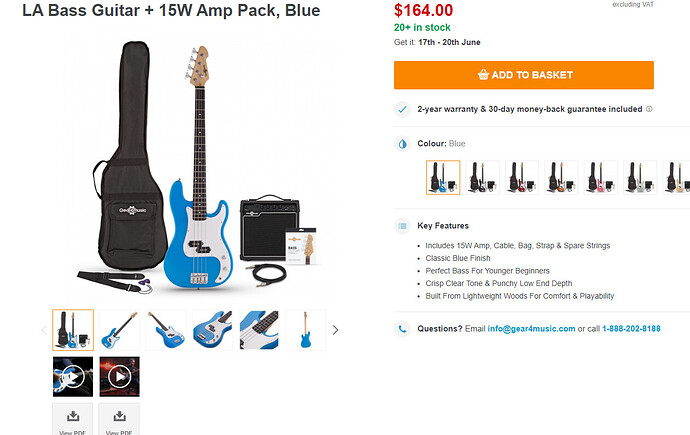The width and height of the screenshot is (690, 435).
Task: Click the Key Features list icon
Action: [402, 226]
